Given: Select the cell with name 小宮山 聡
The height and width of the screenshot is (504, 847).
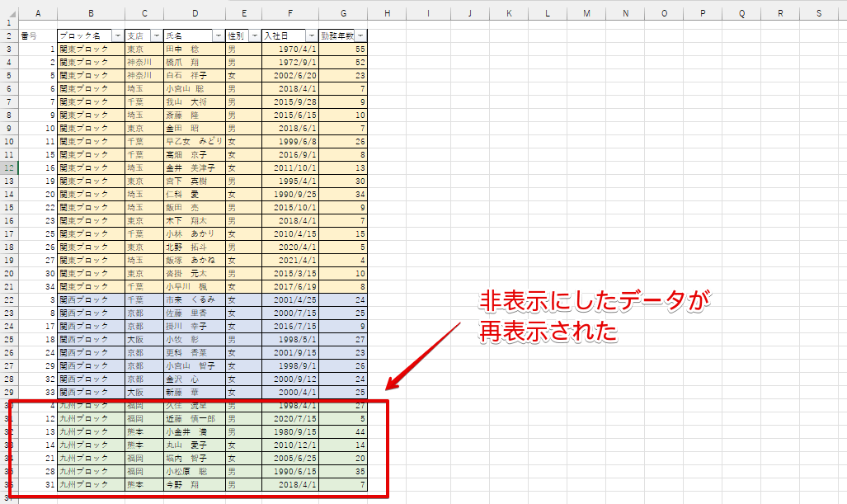Looking at the screenshot, I should tap(195, 88).
